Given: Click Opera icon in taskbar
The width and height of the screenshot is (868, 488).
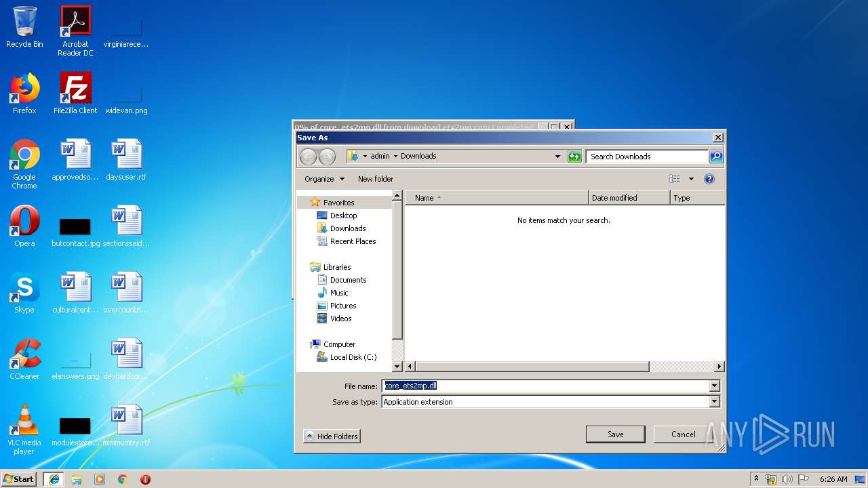Looking at the screenshot, I should (145, 479).
